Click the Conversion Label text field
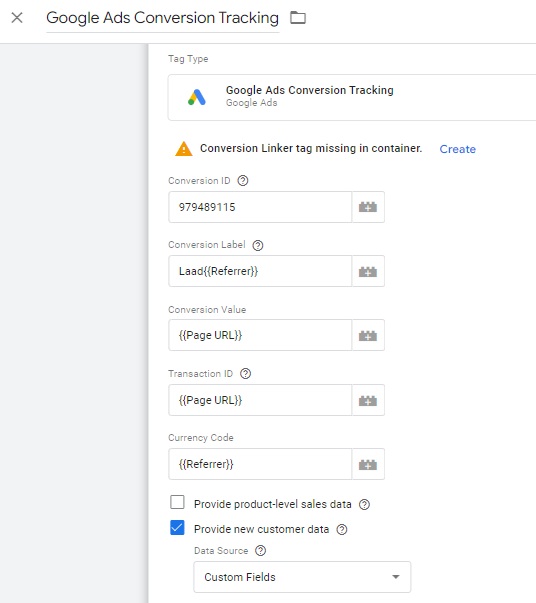Viewport: 536px width, 603px height. (x=260, y=271)
